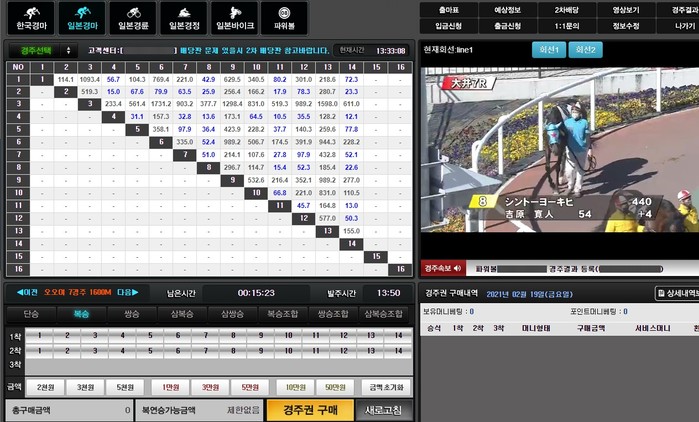Click the 상세내역보기 document icon
The width and height of the screenshot is (699, 422).
pyautogui.click(x=661, y=294)
